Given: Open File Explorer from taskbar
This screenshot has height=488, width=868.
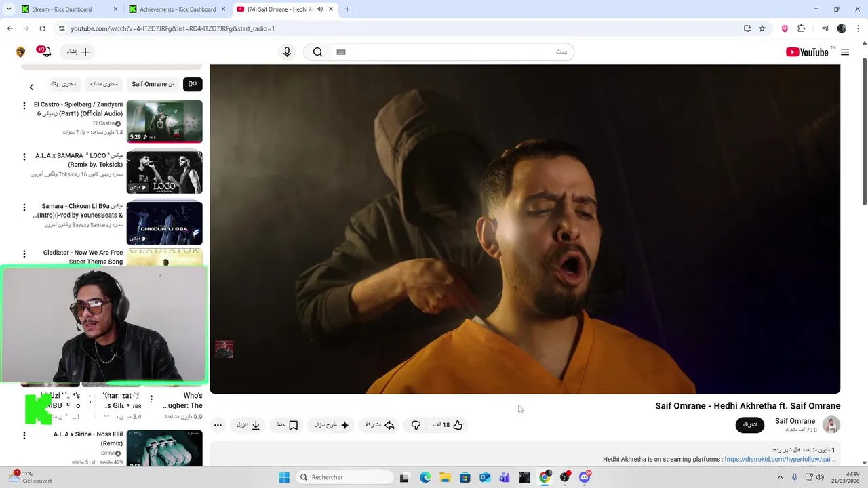Looking at the screenshot, I should coord(445,477).
